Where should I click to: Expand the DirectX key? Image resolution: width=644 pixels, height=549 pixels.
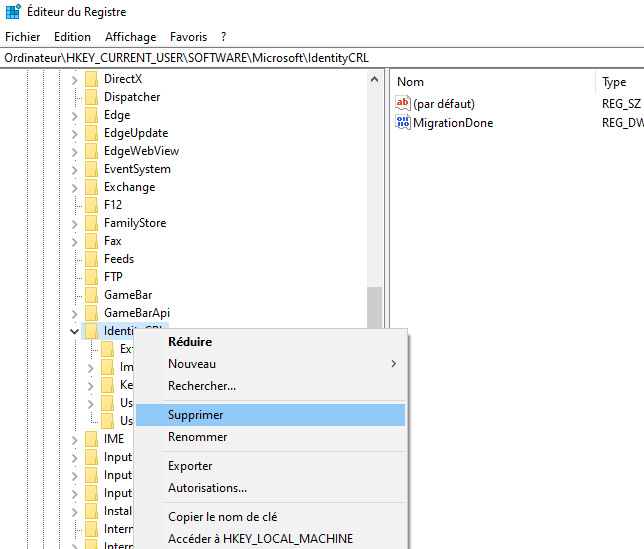(74, 80)
